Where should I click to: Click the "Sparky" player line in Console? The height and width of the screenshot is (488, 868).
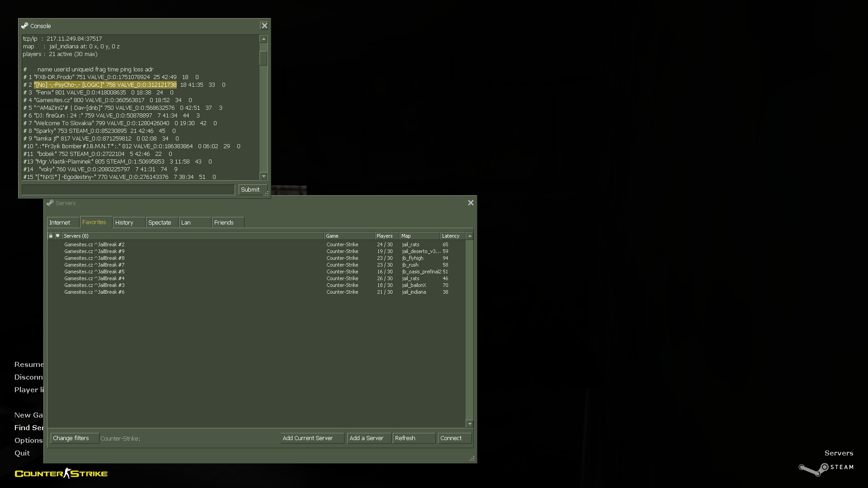(x=99, y=131)
